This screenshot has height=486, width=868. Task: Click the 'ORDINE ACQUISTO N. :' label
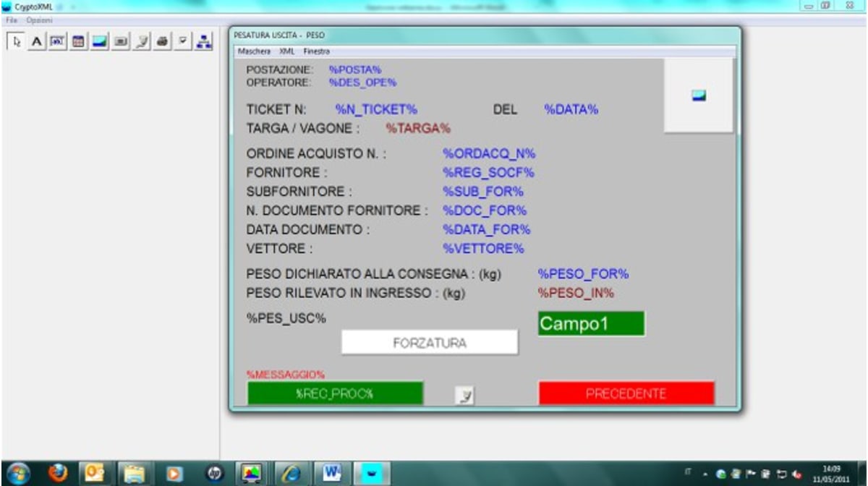point(316,153)
